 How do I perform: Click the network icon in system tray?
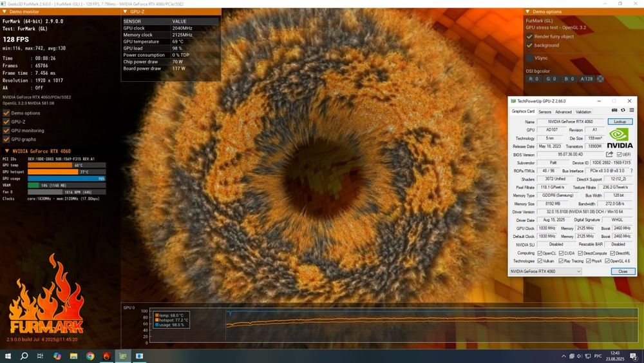click(588, 356)
